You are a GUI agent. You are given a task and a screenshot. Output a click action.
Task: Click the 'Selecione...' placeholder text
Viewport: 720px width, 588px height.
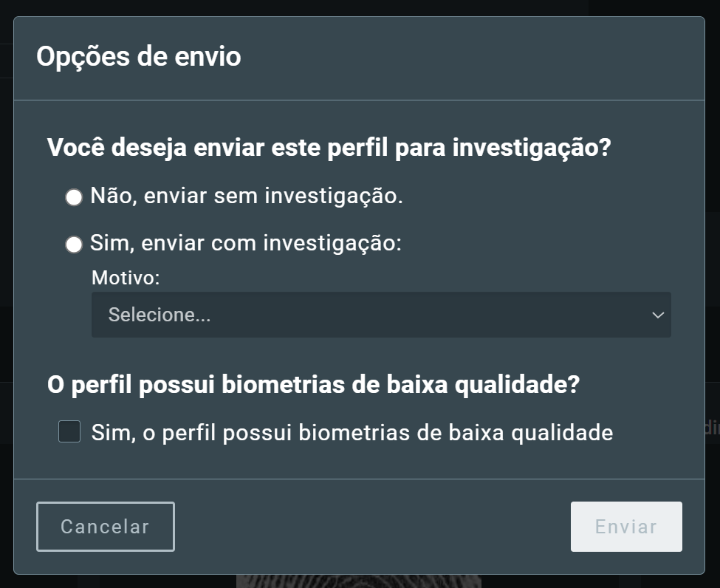(x=160, y=315)
